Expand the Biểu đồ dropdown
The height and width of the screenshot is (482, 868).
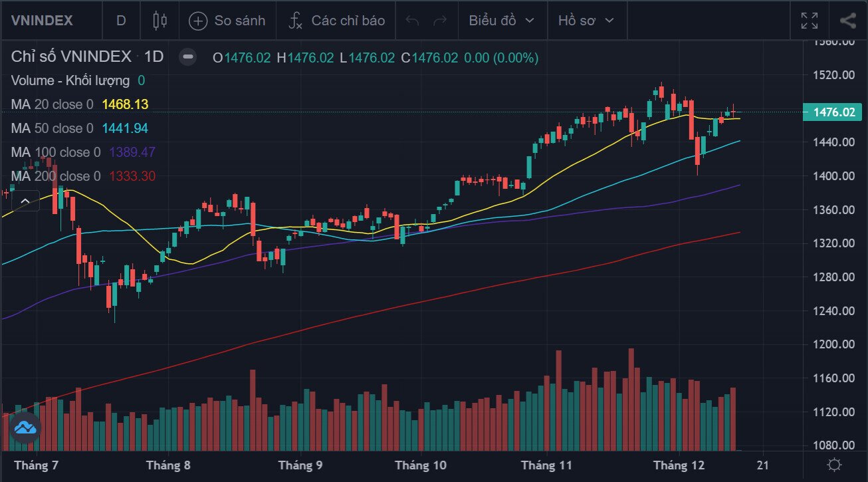(x=502, y=21)
